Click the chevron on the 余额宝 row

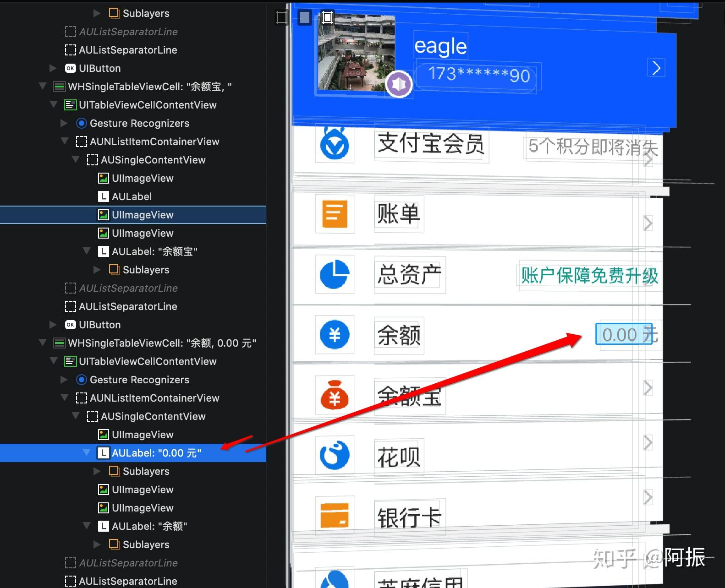tap(648, 387)
